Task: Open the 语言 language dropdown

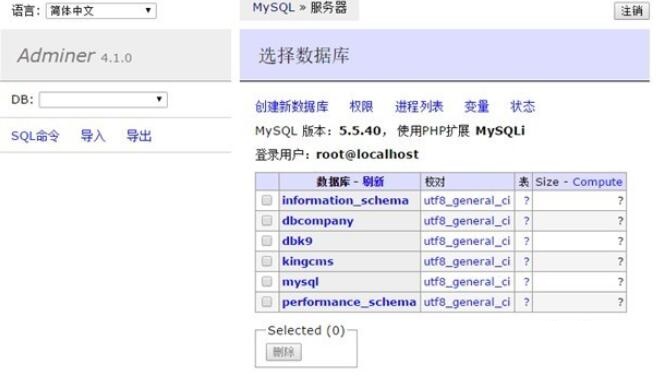Action: [101, 11]
